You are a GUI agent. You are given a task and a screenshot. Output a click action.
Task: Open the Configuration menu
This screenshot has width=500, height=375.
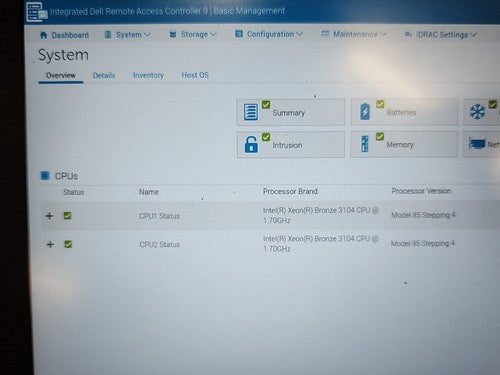pos(269,34)
